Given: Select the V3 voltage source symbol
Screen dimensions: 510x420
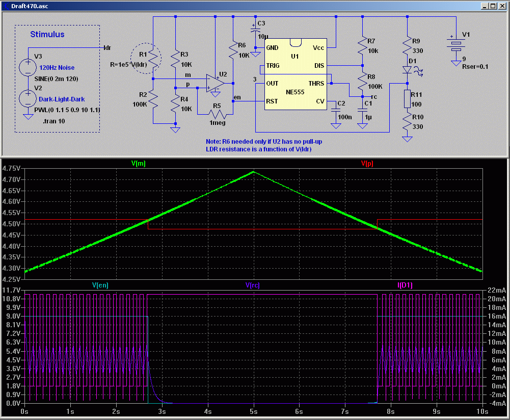Looking at the screenshot, I should pyautogui.click(x=28, y=67).
